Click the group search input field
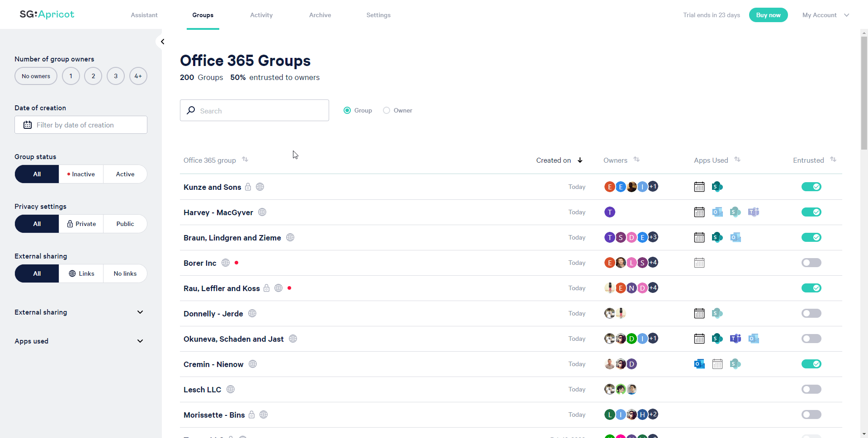Screen dimensions: 868x438 255,110
